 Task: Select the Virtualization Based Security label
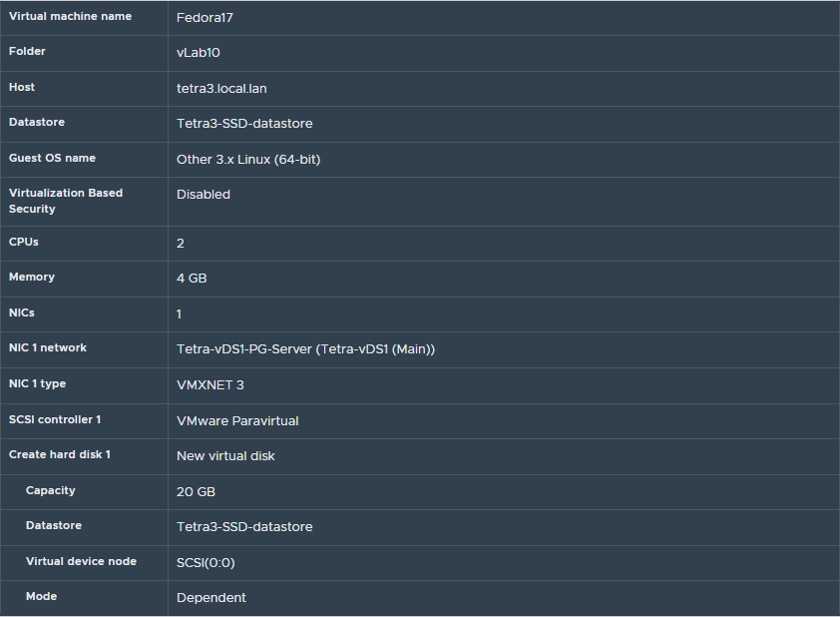[x=66, y=201]
